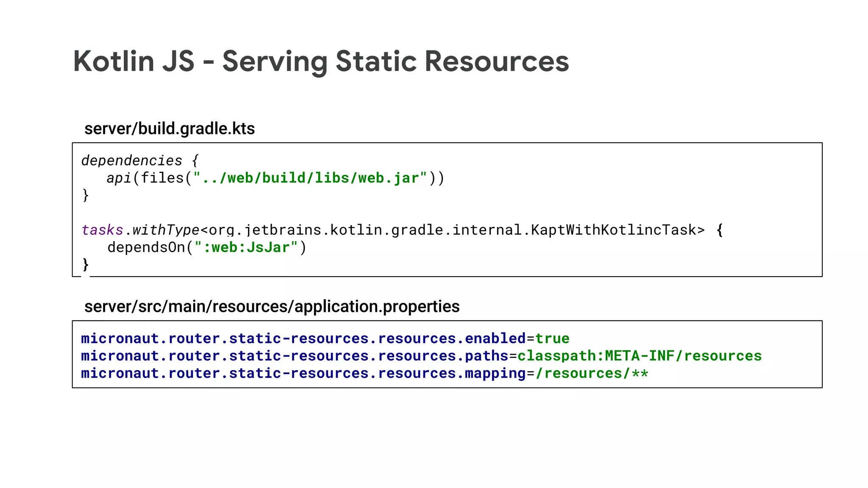868x488 pixels.
Task: Click the 'tasks' keyword in purple
Action: tap(102, 230)
